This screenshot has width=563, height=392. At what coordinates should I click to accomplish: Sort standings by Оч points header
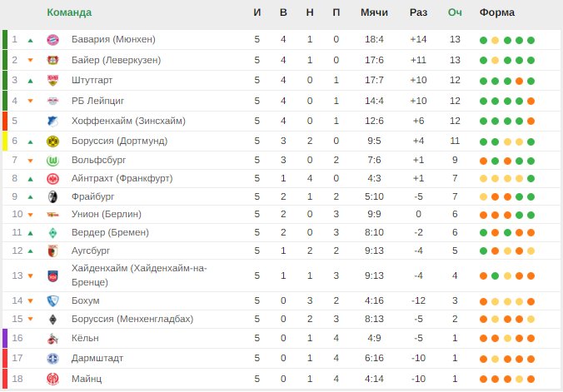click(x=455, y=12)
